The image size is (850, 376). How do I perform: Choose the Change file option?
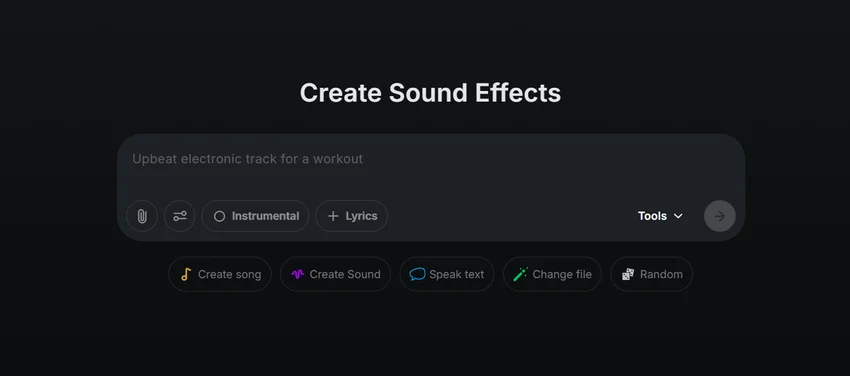(552, 274)
